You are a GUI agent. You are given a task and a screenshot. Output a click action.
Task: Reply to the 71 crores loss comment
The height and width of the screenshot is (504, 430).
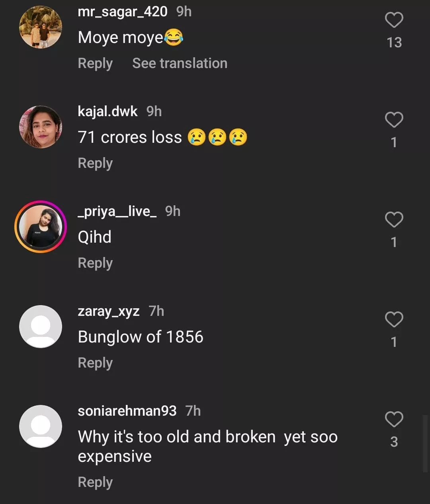[x=95, y=163]
